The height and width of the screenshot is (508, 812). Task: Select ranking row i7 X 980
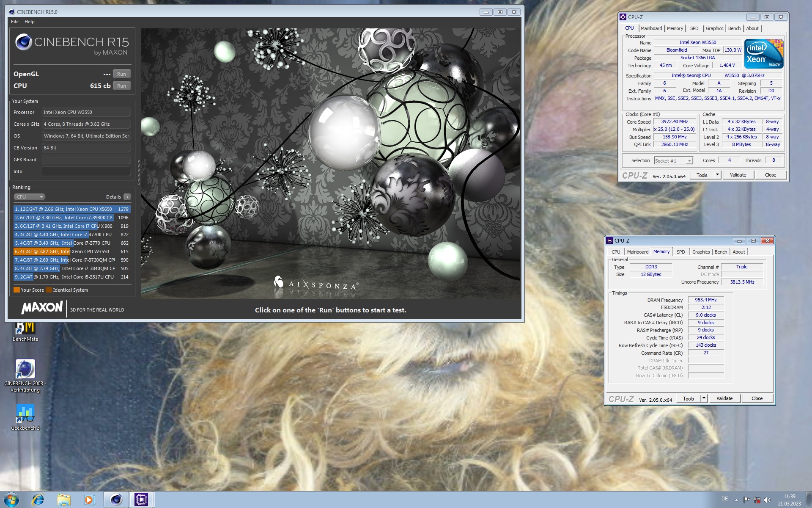(x=72, y=226)
